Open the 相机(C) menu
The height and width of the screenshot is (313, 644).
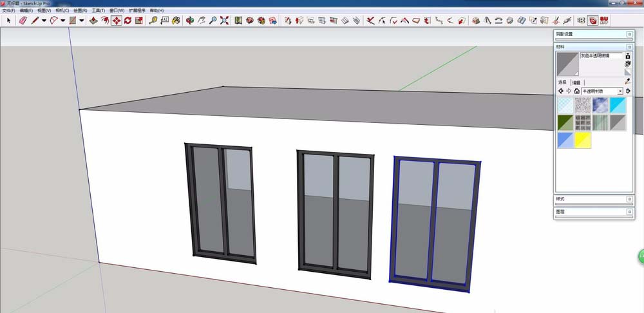click(62, 10)
